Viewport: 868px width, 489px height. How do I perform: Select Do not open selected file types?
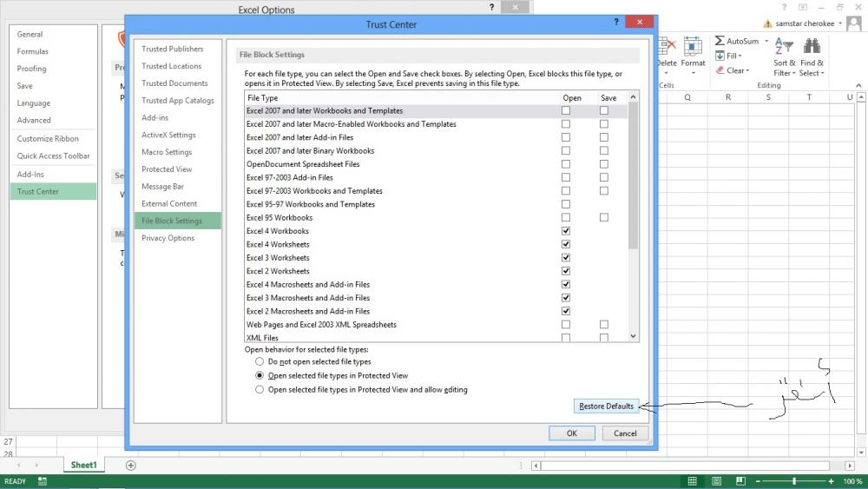coord(260,361)
